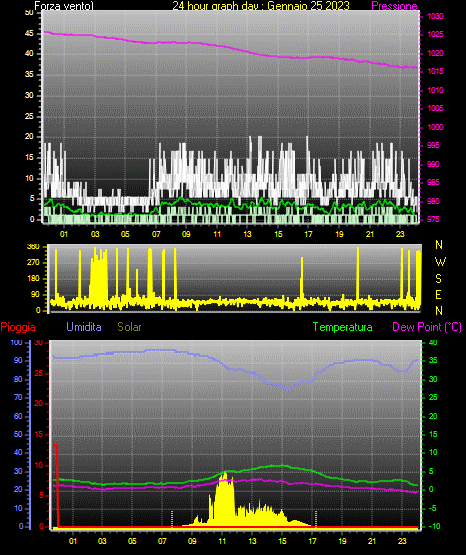Select the Pioggia legend label

pyautogui.click(x=18, y=327)
